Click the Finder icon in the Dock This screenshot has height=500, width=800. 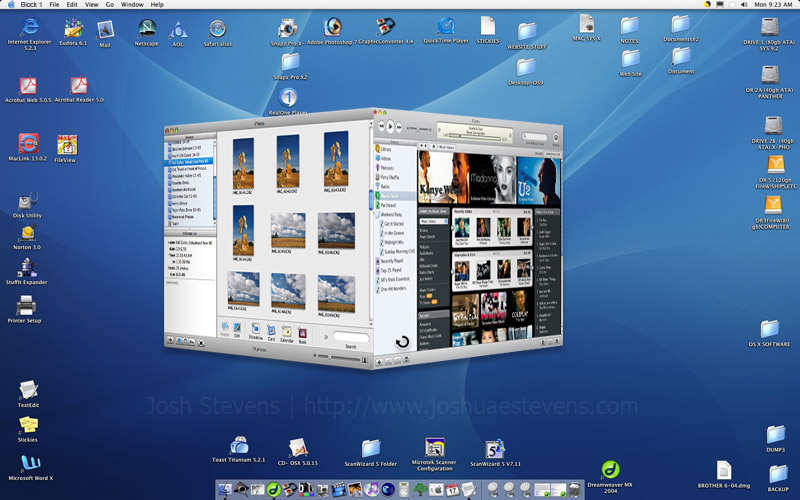[224, 490]
